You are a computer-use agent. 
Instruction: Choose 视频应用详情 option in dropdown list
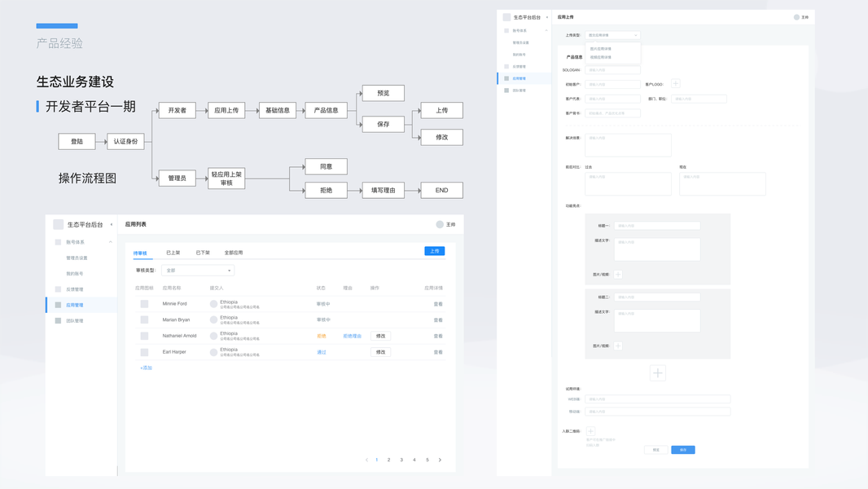(x=601, y=57)
